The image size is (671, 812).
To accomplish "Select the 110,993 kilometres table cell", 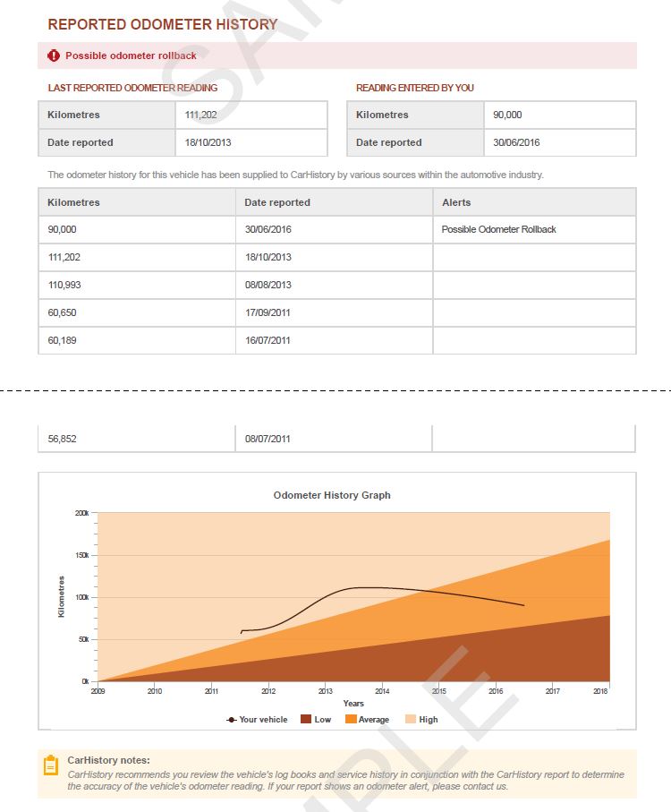I will (67, 285).
